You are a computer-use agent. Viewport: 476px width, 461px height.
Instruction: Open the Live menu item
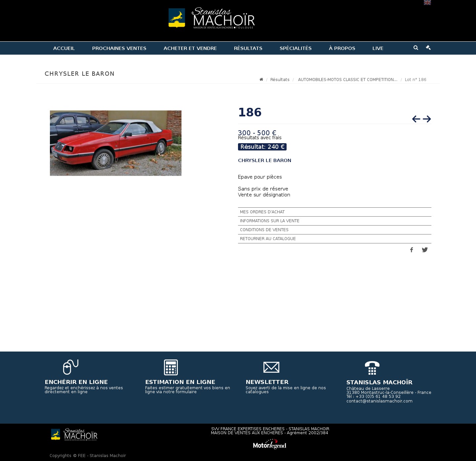click(378, 48)
